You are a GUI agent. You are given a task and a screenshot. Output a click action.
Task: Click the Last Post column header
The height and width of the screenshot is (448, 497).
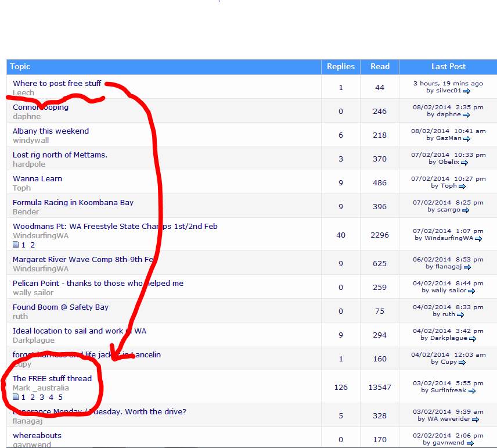(x=448, y=67)
